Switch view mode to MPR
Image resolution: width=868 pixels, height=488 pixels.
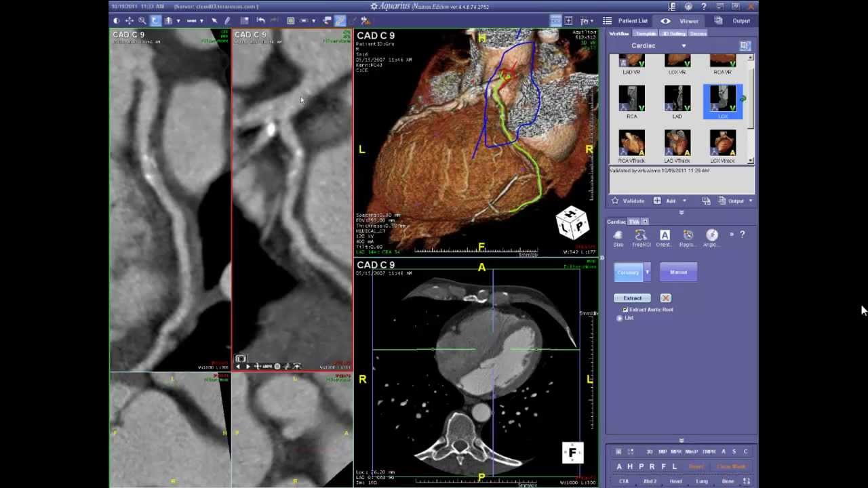click(x=676, y=451)
